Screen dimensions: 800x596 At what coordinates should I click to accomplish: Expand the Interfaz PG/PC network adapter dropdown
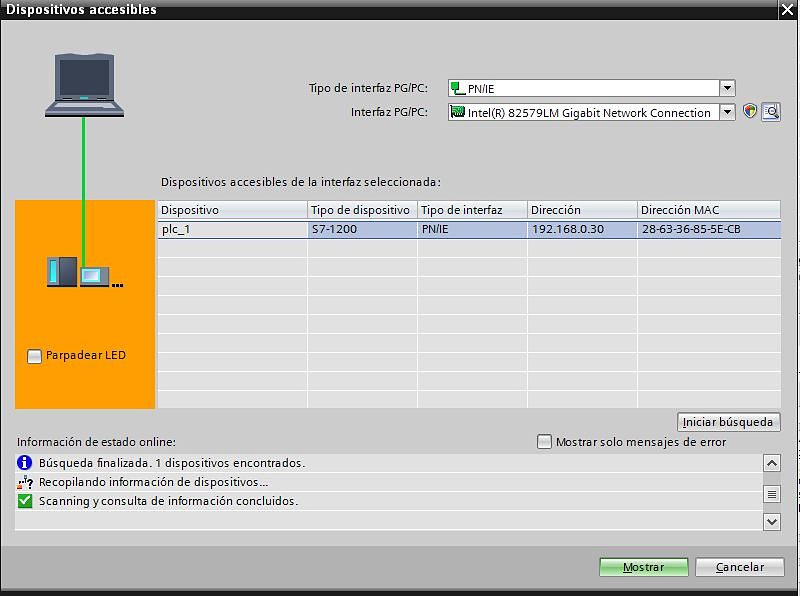728,113
